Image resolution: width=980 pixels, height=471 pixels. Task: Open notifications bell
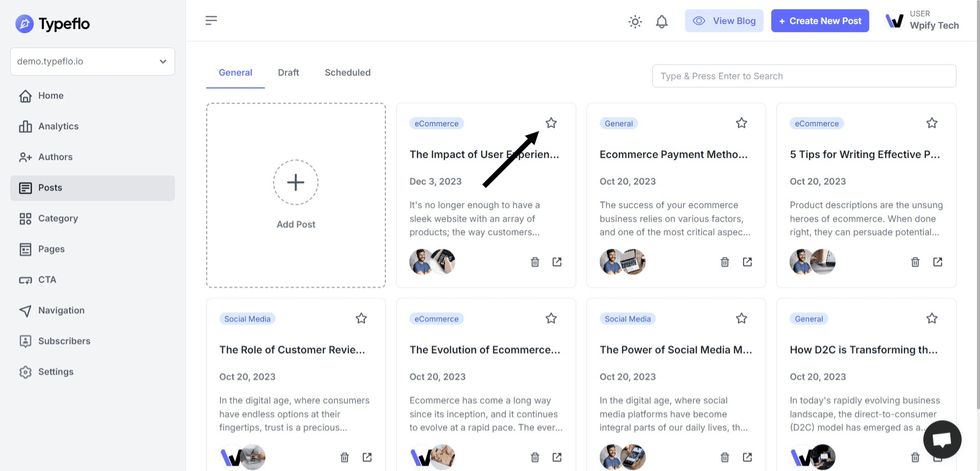pyautogui.click(x=661, y=21)
